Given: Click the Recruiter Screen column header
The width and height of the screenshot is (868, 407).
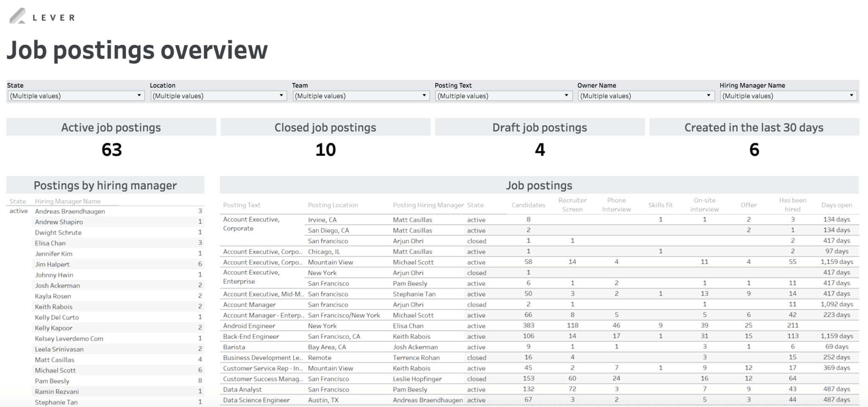Looking at the screenshot, I should (572, 205).
